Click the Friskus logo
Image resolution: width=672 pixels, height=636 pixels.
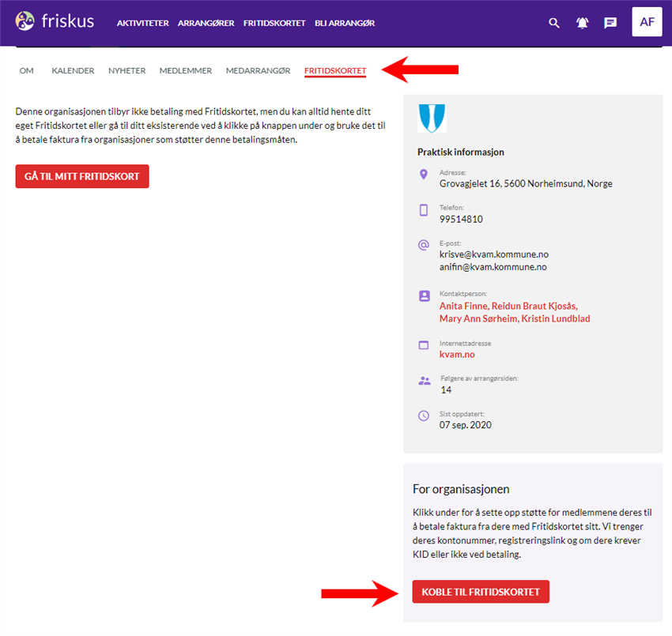point(55,21)
